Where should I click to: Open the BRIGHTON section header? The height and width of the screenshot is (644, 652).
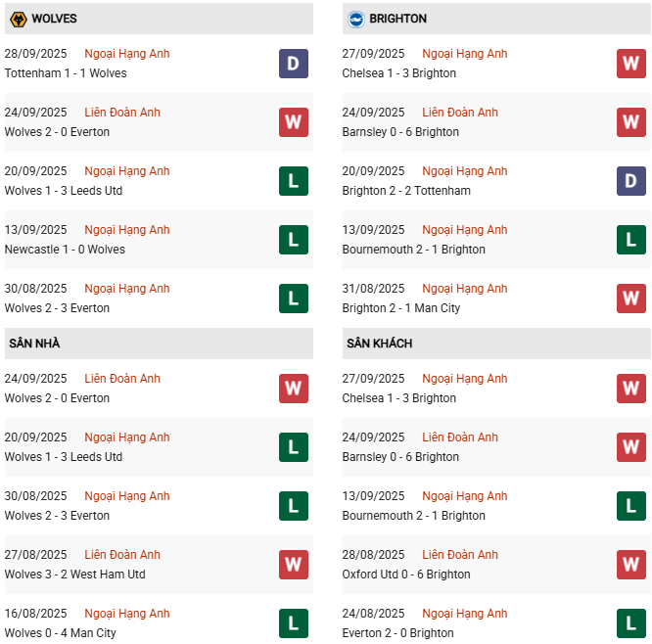pos(397,19)
